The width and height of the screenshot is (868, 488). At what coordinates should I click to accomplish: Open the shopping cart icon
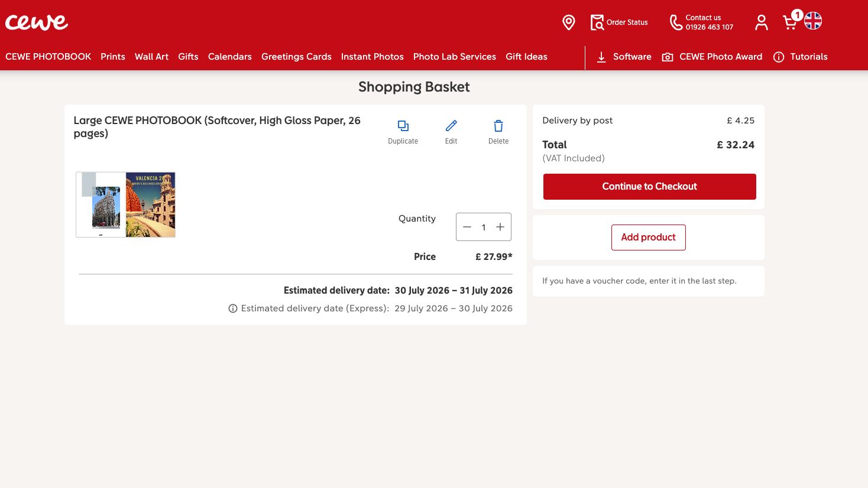pos(790,22)
